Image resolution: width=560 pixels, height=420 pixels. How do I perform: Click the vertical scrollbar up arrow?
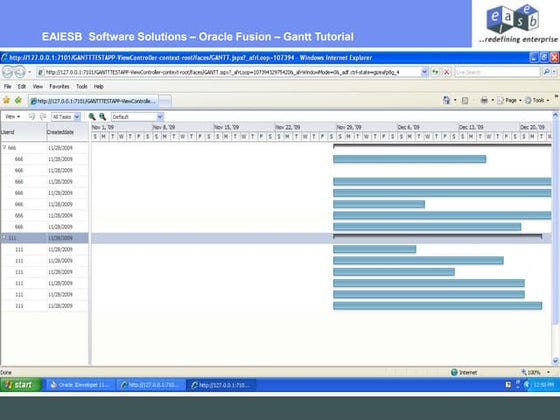tap(555, 115)
